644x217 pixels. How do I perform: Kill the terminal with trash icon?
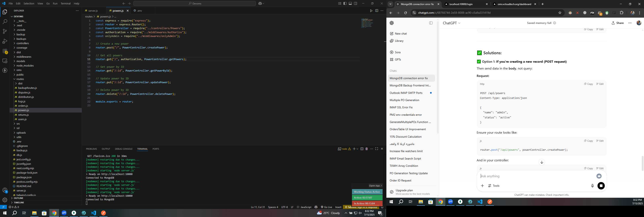366,149
